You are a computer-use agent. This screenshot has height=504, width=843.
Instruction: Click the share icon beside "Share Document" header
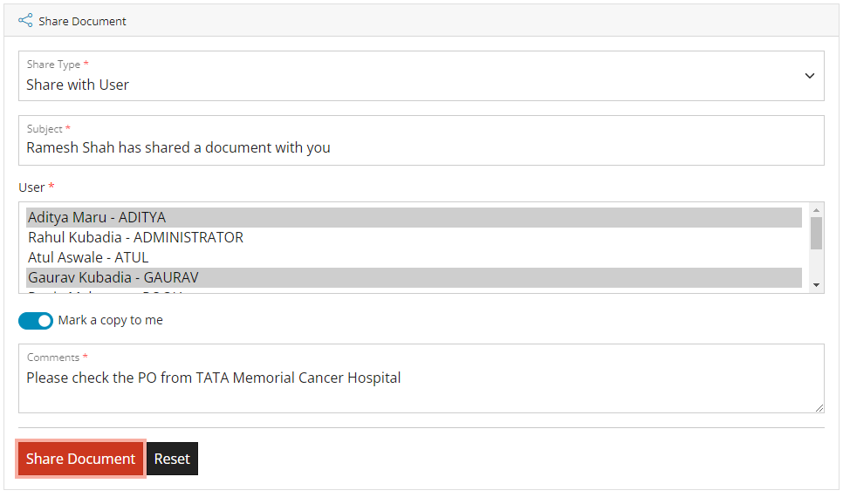[25, 20]
